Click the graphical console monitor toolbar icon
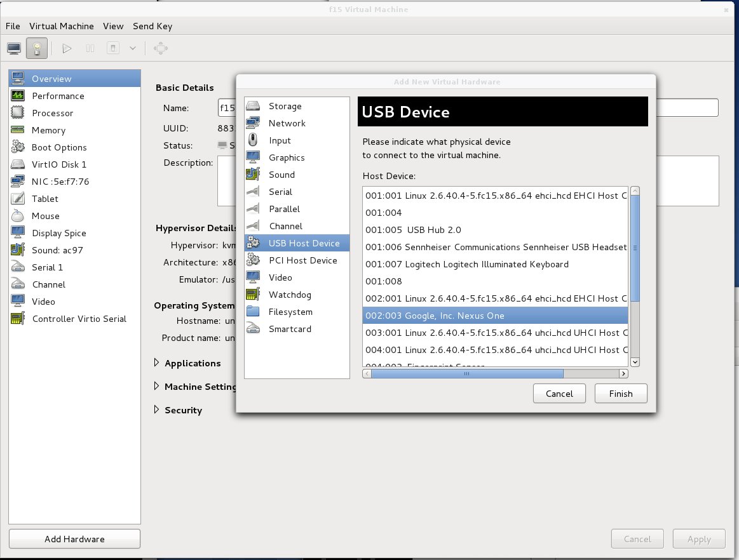Screen dimensions: 739x560 coord(14,48)
